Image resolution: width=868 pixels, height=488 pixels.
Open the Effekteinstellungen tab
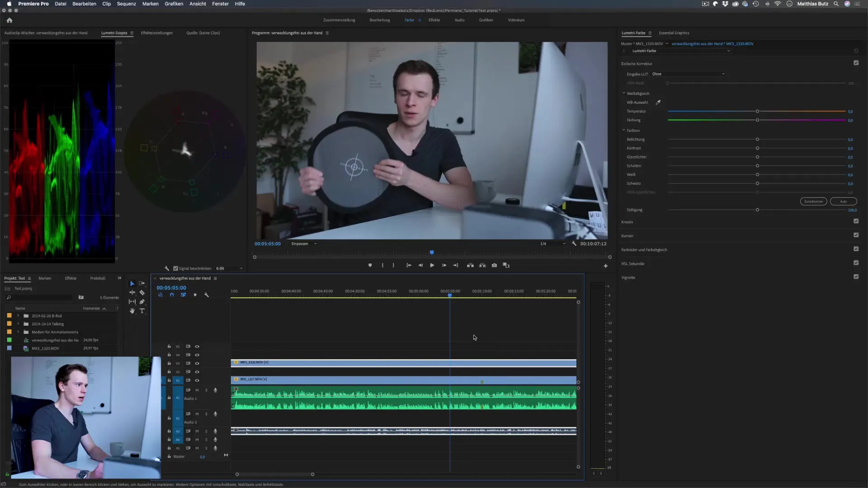156,33
